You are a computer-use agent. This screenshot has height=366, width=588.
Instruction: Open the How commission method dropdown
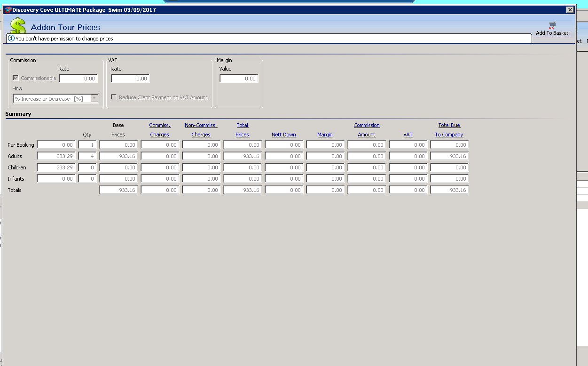tap(94, 98)
